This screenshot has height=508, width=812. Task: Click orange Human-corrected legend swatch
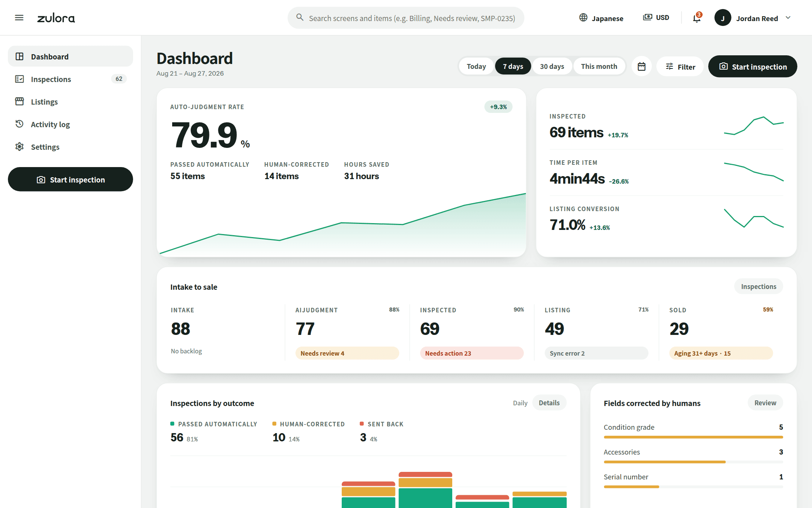point(274,424)
